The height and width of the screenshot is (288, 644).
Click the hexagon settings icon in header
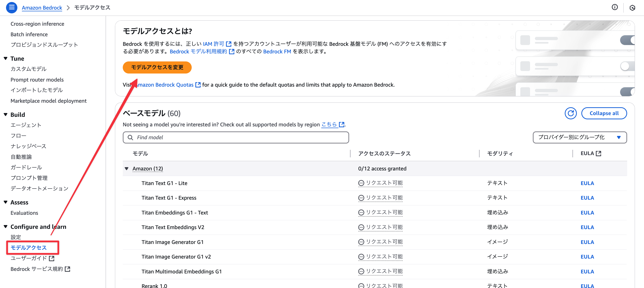(x=632, y=8)
